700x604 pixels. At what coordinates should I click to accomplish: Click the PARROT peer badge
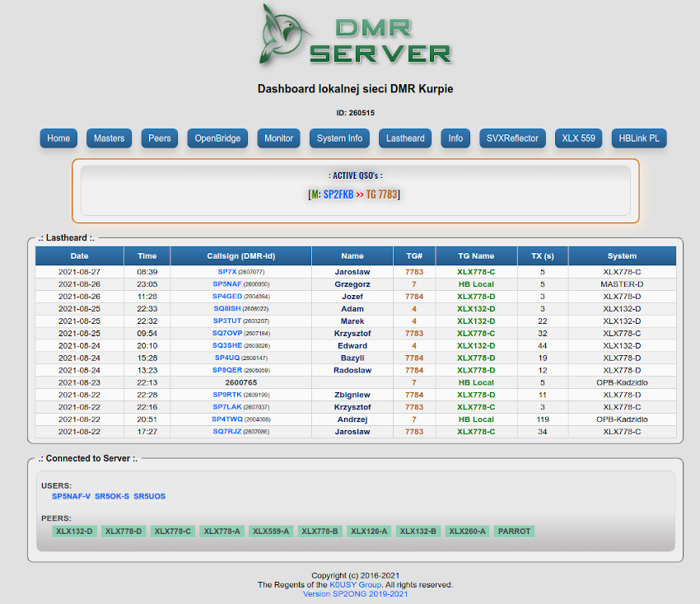point(515,531)
